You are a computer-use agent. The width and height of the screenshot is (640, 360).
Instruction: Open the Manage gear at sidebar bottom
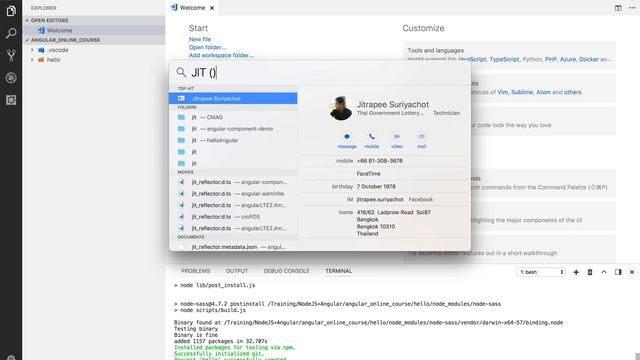11,357
